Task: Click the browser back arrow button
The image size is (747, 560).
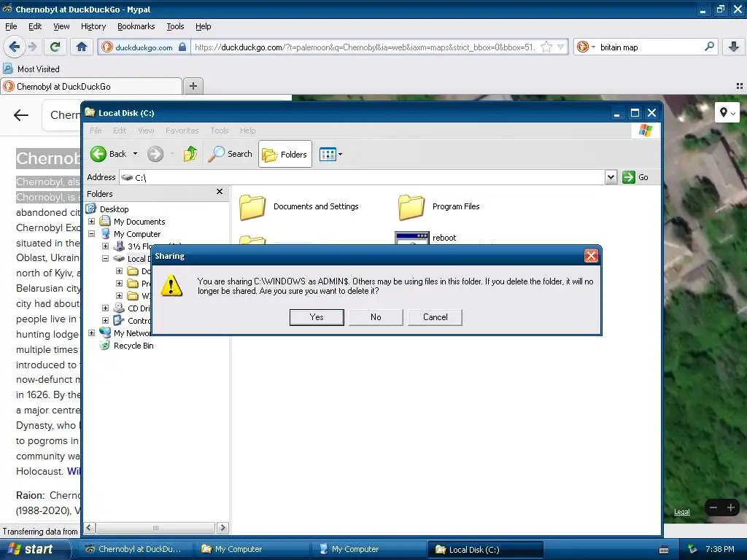Action: click(x=15, y=47)
